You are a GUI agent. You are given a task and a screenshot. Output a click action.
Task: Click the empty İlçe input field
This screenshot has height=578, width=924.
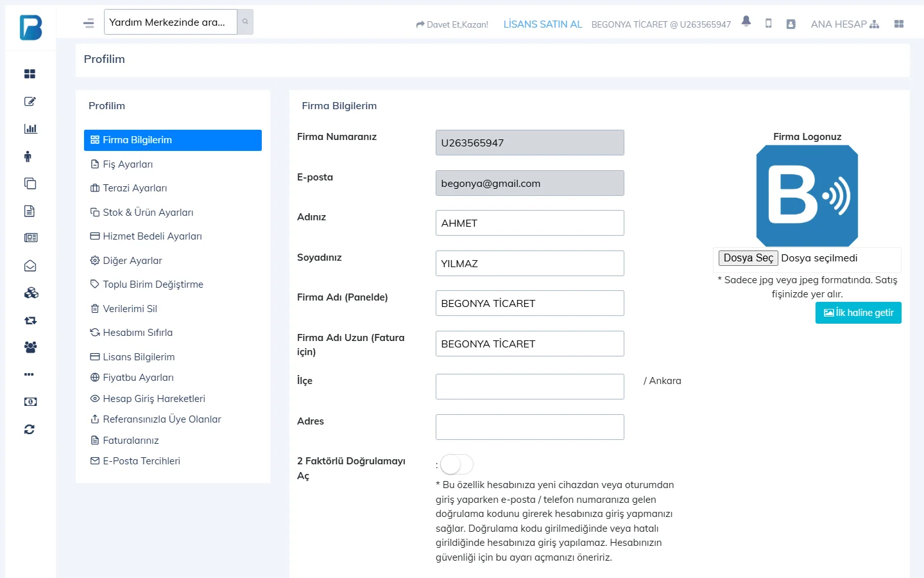click(x=530, y=387)
